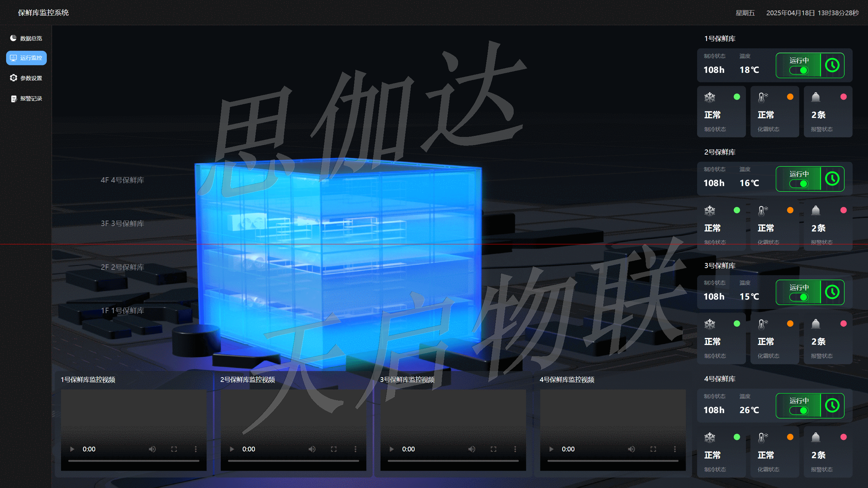Click bell 报警状态 icon in 3号保鲜库
868x488 pixels.
tap(816, 324)
